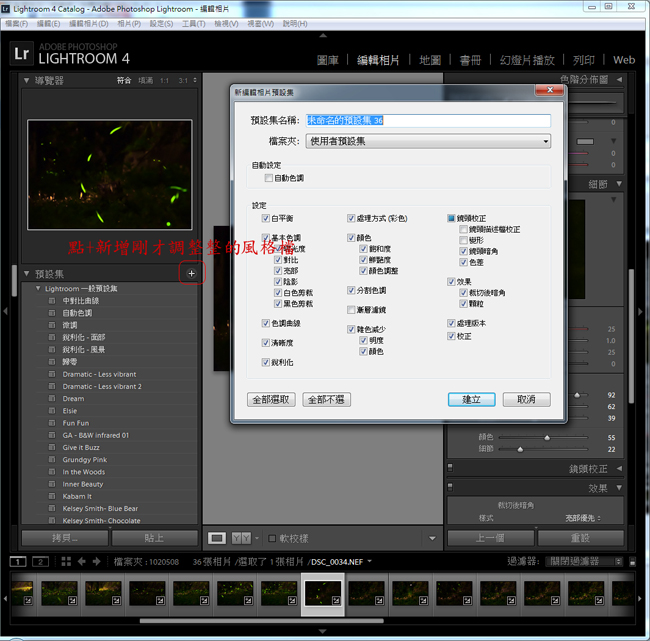Toggle the 鏡頭校正 checkbox
650x641 pixels.
coord(451,218)
